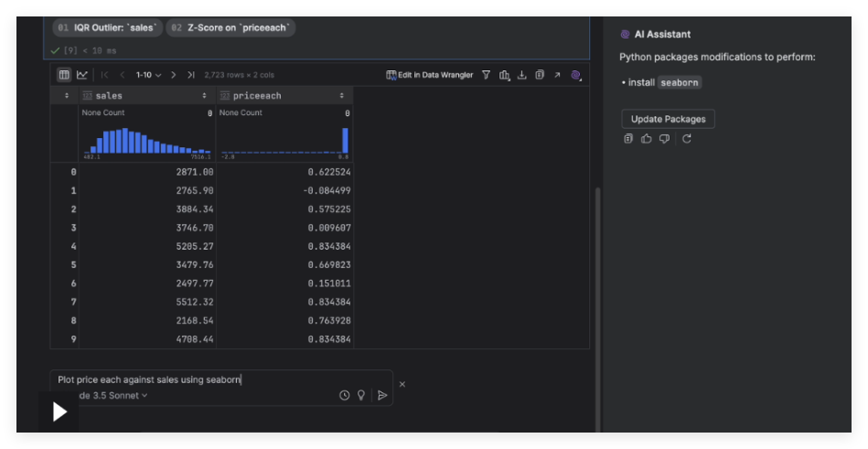Click the cell execution checkmark status

(55, 50)
